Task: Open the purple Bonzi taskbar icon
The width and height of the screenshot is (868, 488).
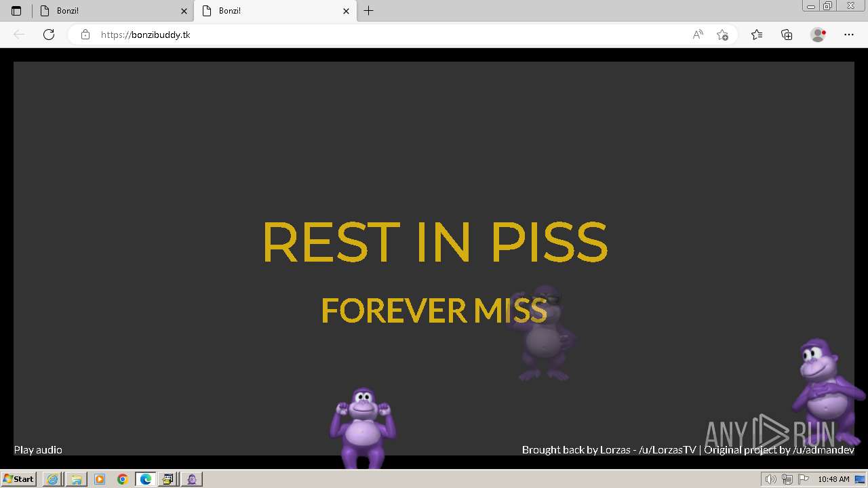Action: [x=192, y=479]
